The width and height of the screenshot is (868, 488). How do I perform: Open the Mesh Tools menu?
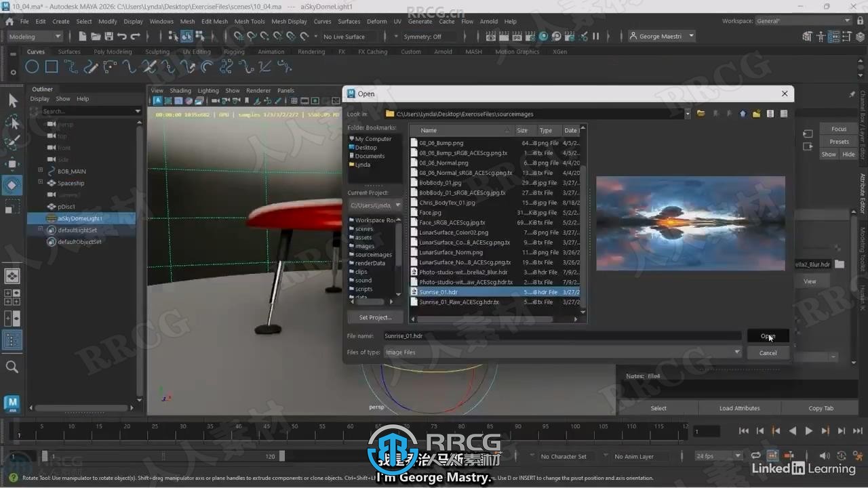(x=250, y=21)
